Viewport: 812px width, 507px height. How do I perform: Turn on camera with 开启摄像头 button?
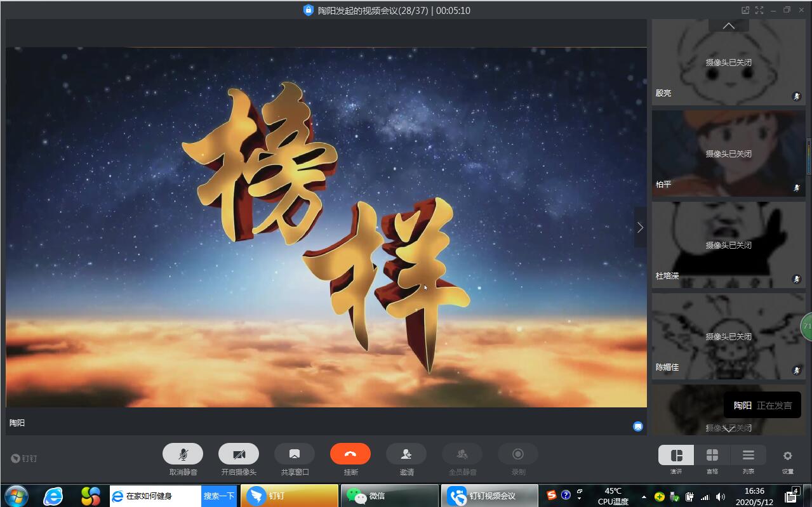[x=239, y=454]
